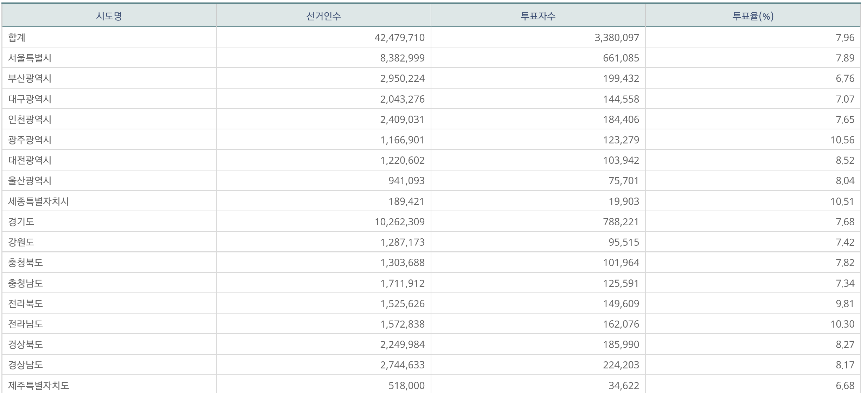Click the 대구광역시 cell
This screenshot has height=393, width=868.
click(x=30, y=99)
